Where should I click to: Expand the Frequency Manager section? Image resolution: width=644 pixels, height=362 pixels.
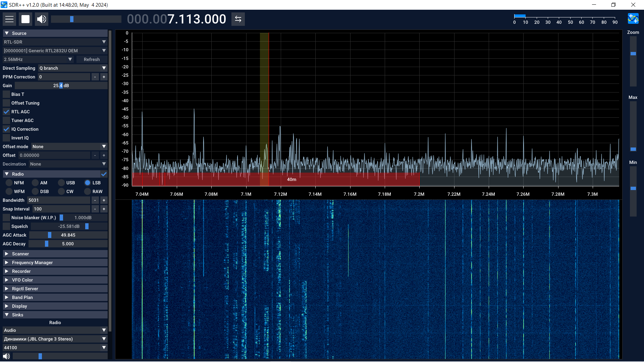click(55, 262)
